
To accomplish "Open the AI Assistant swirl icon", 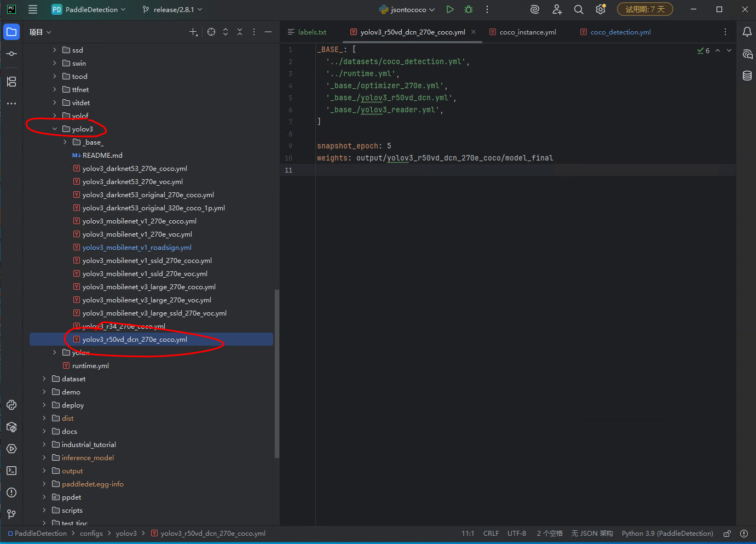I will [x=535, y=9].
